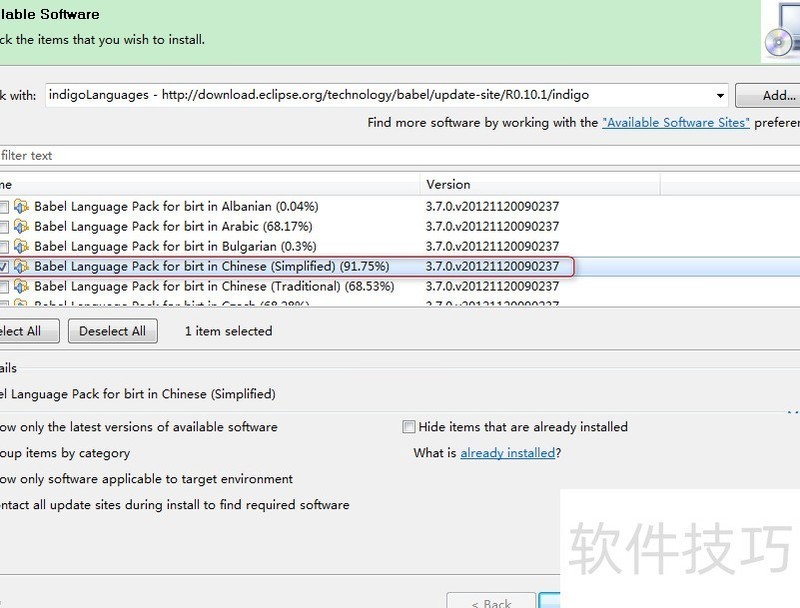Image resolution: width=800 pixels, height=608 pixels.
Task: Click the Bulgarian language pack feature icon
Action: click(x=22, y=247)
